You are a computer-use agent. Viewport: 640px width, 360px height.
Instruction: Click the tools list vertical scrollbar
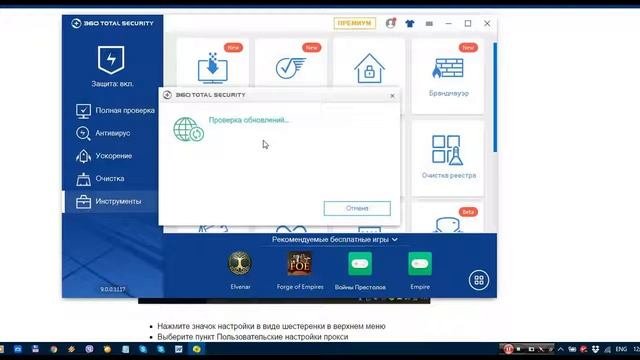click(x=495, y=98)
